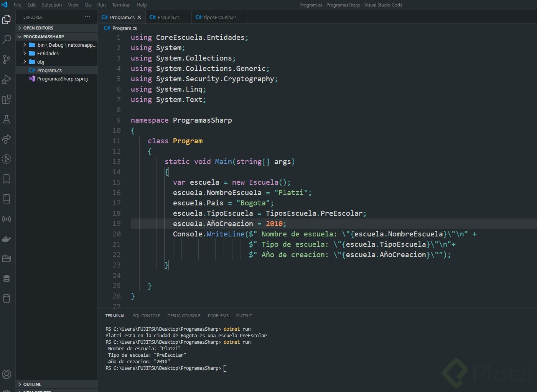The height and width of the screenshot is (392, 537).
Task: Open the File menu
Action: click(x=18, y=5)
